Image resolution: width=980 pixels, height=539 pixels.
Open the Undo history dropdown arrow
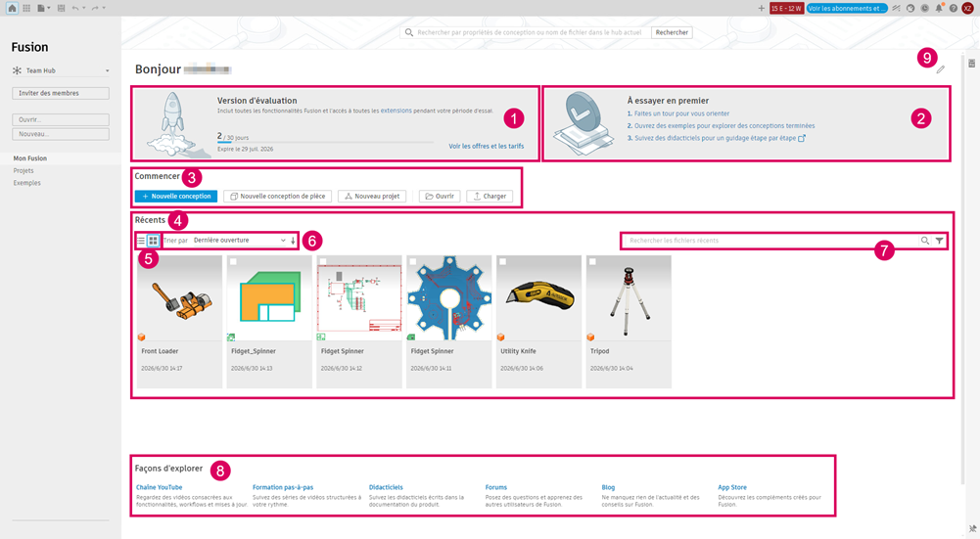[x=84, y=8]
